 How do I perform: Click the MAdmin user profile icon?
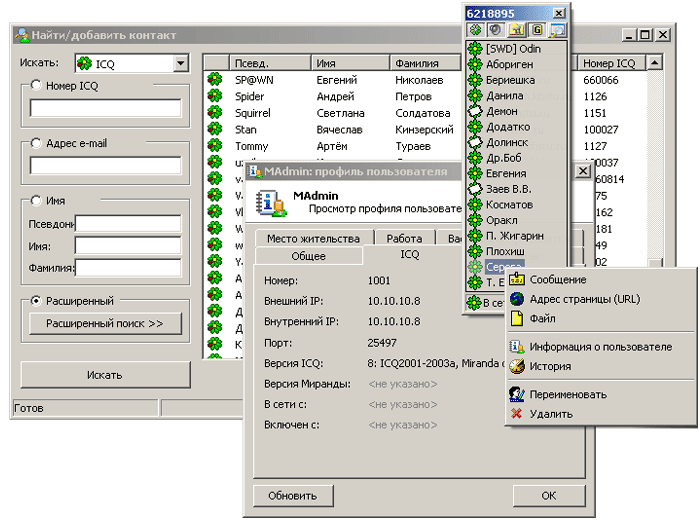tap(269, 202)
